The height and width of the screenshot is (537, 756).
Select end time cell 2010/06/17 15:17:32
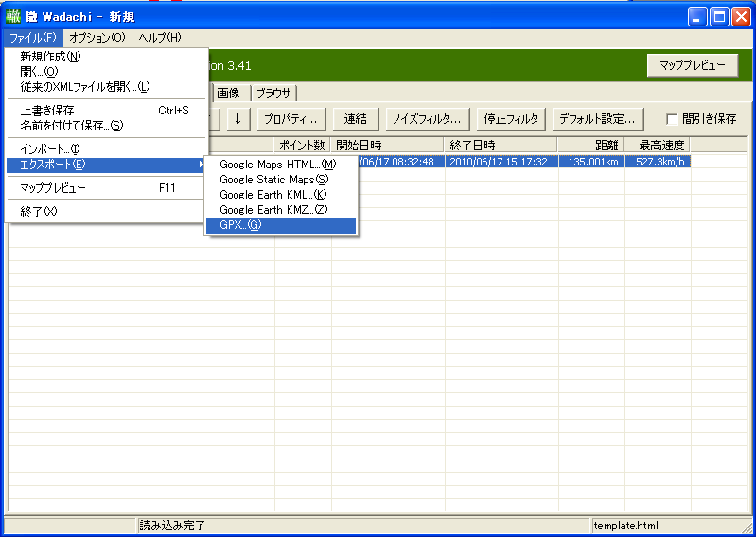click(x=501, y=162)
